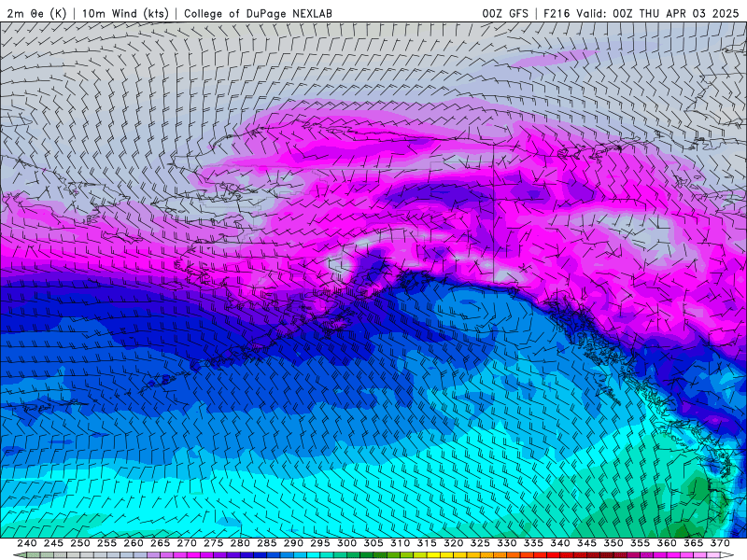747x560 pixels.
Task: Click the 315 legend value
Action: click(x=427, y=543)
